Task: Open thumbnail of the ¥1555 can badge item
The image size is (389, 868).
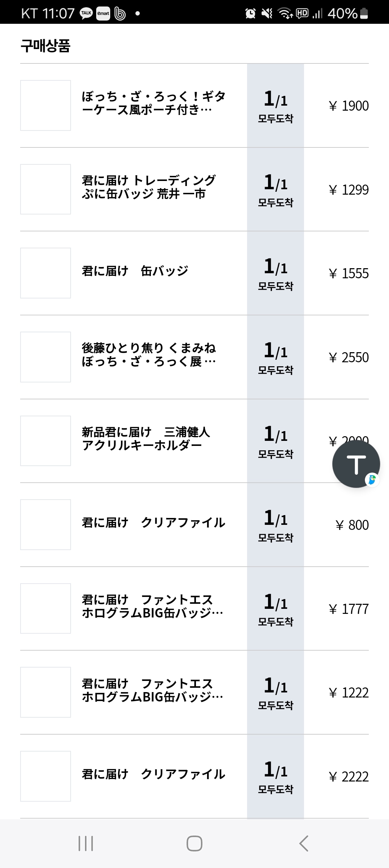Action: click(45, 273)
